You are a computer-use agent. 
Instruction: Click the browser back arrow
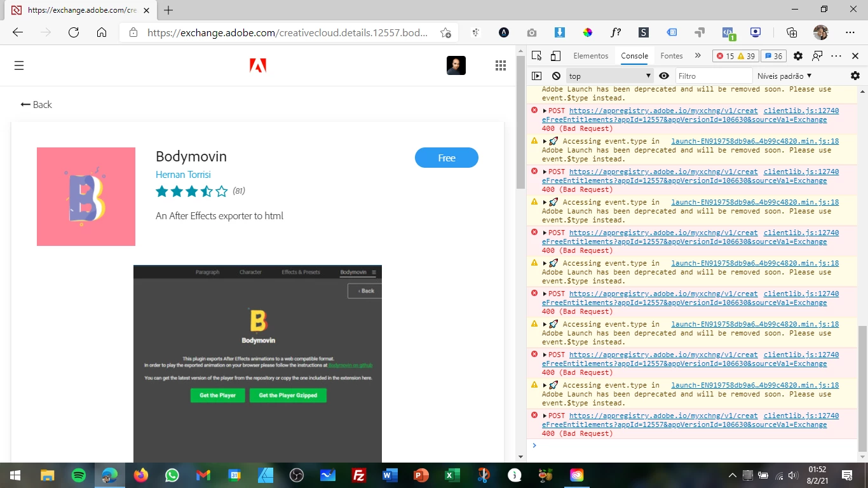point(18,32)
